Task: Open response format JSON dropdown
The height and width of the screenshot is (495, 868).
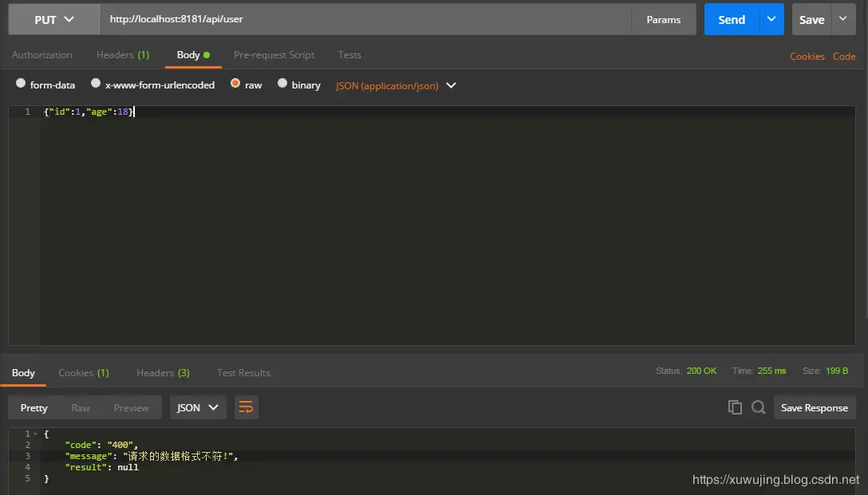Action: tap(198, 407)
